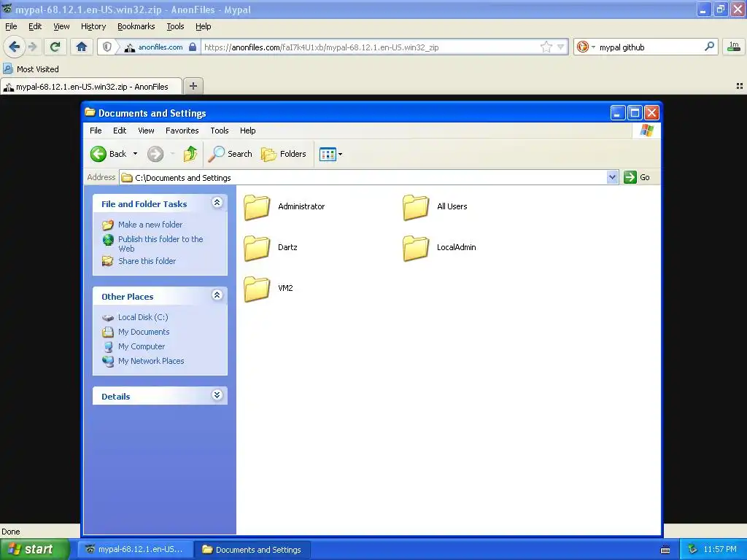
Task: Expand the Explorer address dropdown arrow
Action: point(613,178)
